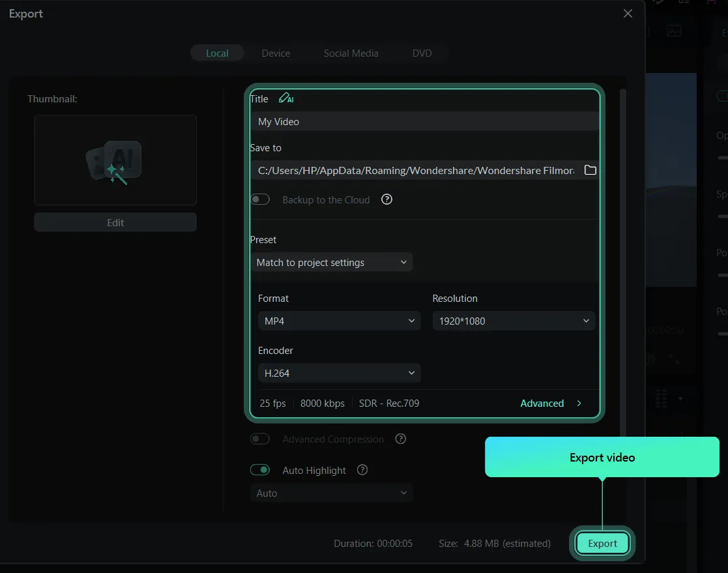
Task: Click the AI thumbnail placeholder image
Action: pyautogui.click(x=115, y=160)
